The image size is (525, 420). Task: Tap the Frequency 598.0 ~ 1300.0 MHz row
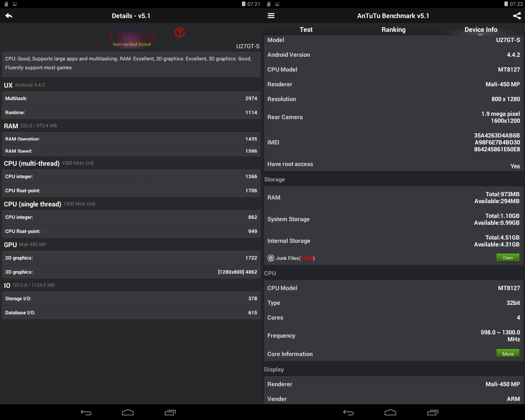(x=394, y=336)
